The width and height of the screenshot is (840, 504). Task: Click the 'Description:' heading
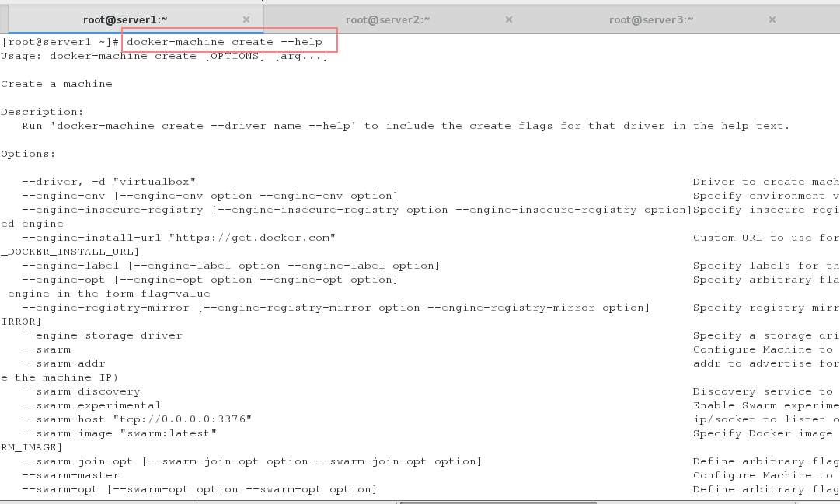pyautogui.click(x=42, y=111)
